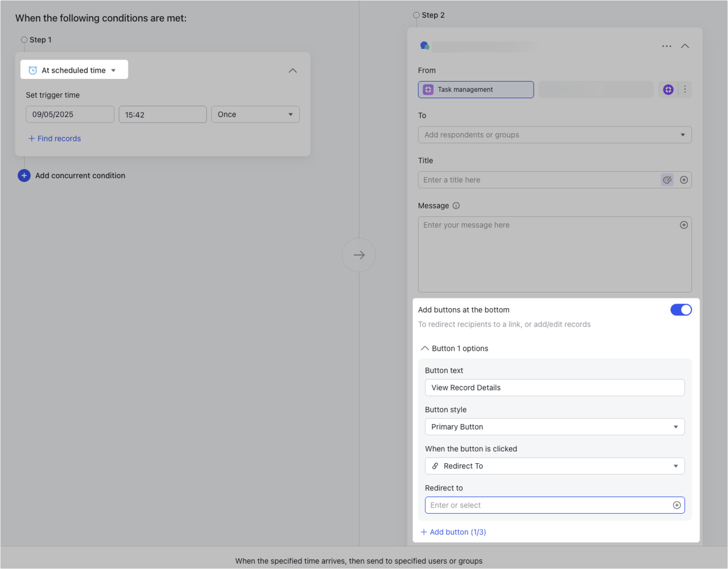Open the To respondents or groups dropdown
The width and height of the screenshot is (728, 569).
(554, 135)
